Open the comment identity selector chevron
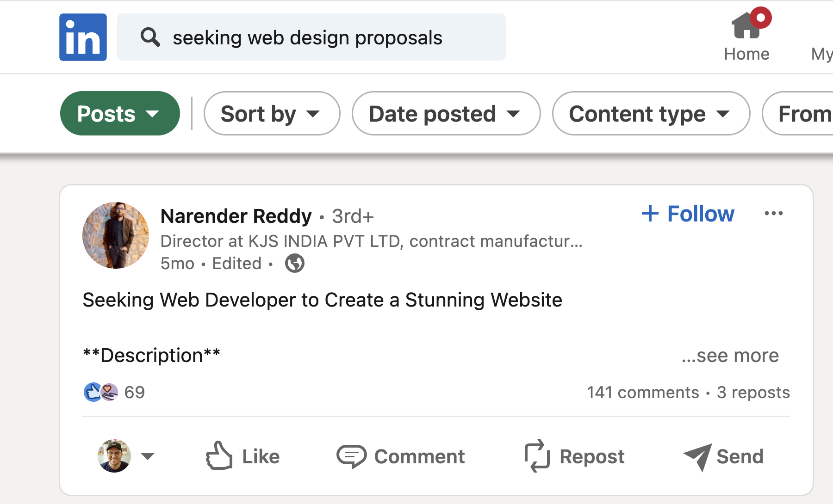This screenshot has height=504, width=833. point(148,456)
